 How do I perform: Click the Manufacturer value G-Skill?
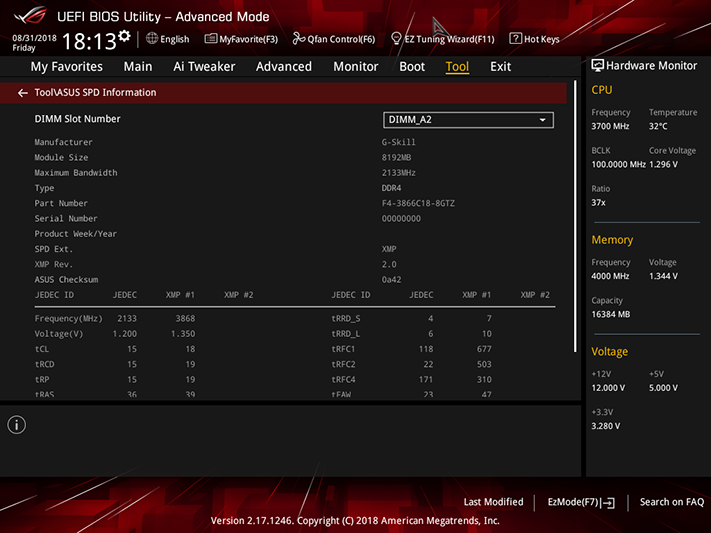(398, 142)
